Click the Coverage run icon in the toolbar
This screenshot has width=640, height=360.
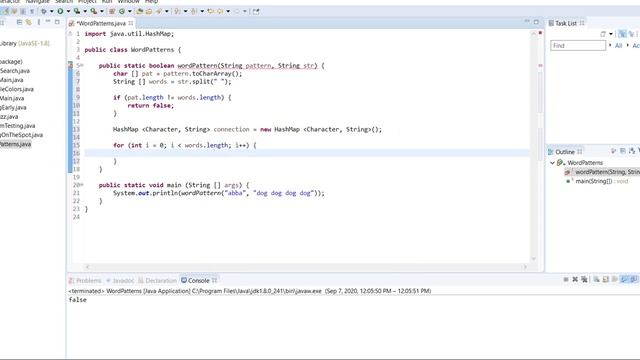[77, 11]
